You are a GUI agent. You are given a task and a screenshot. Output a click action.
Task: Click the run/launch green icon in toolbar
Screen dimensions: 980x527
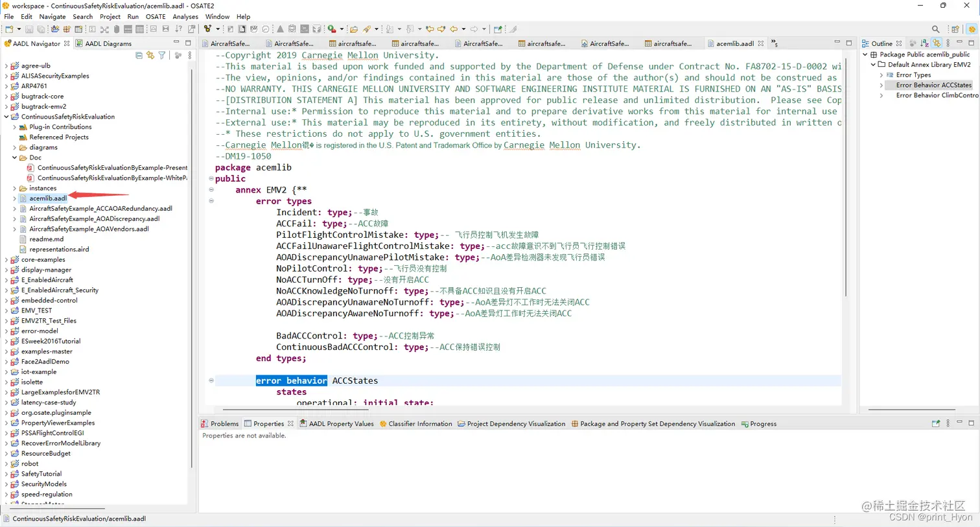331,29
